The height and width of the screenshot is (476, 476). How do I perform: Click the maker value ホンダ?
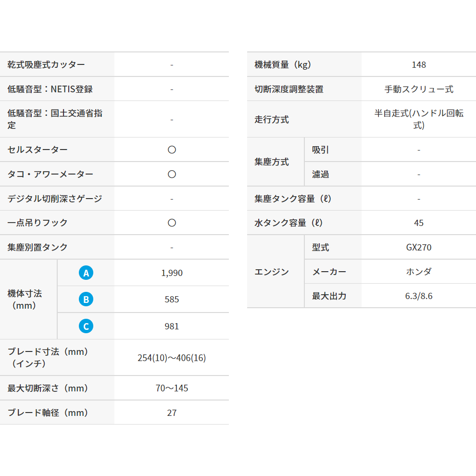point(419,271)
